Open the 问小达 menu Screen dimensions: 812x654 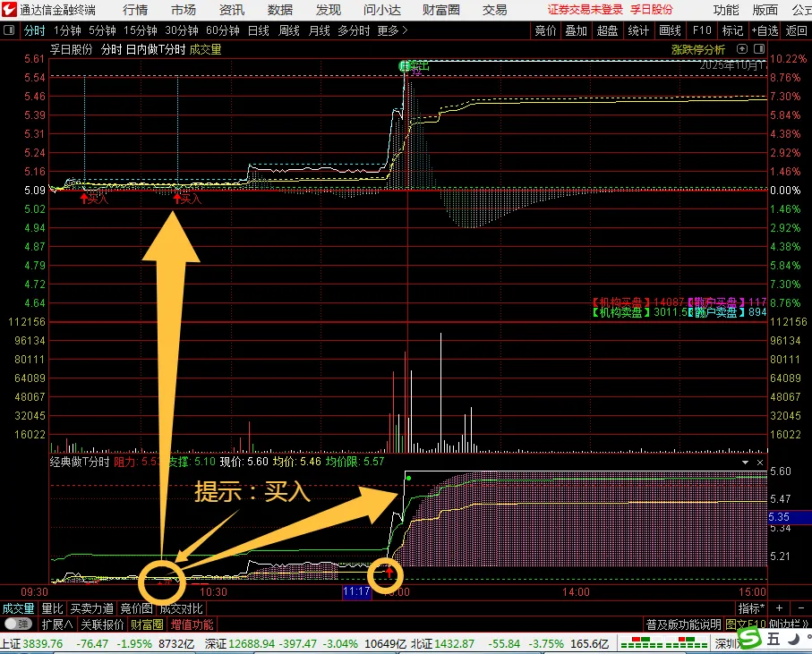tap(382, 10)
